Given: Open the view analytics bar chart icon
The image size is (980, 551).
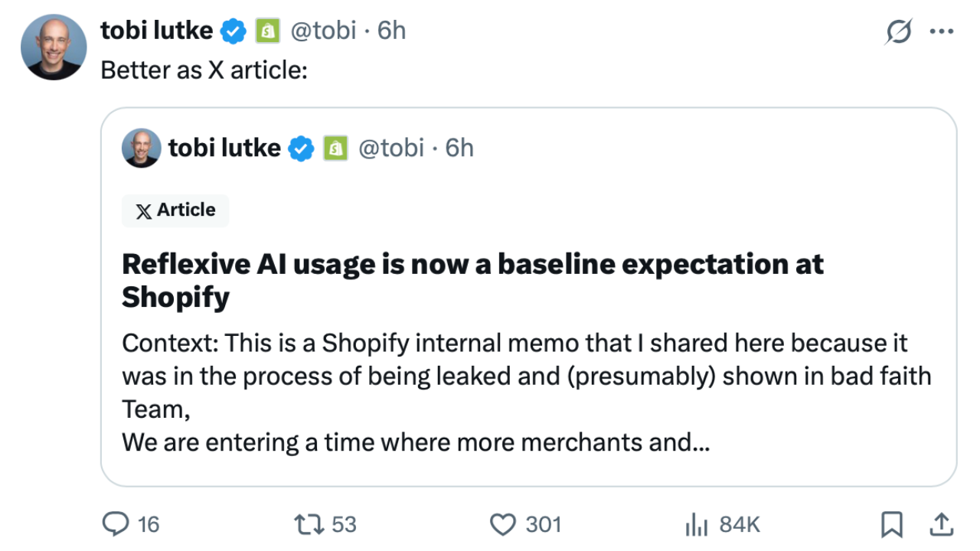Looking at the screenshot, I should pos(694,524).
